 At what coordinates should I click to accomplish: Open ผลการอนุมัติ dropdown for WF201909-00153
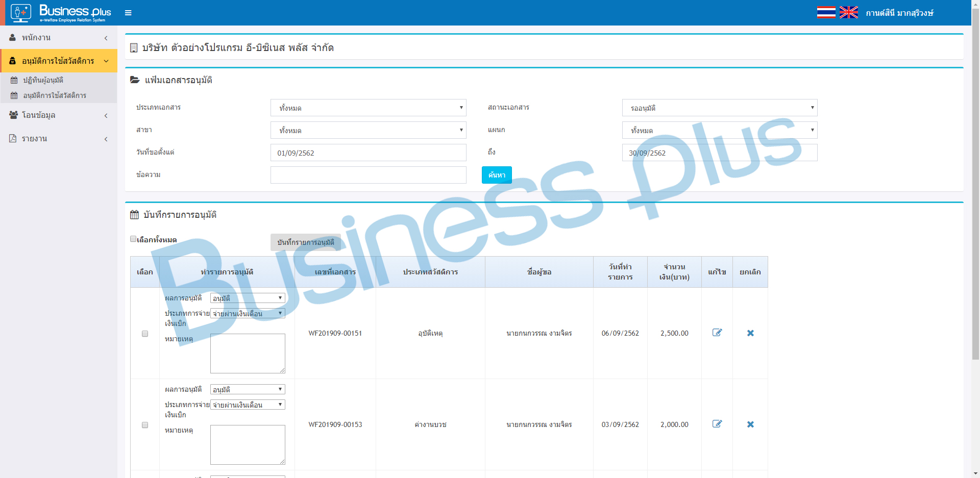coord(248,389)
